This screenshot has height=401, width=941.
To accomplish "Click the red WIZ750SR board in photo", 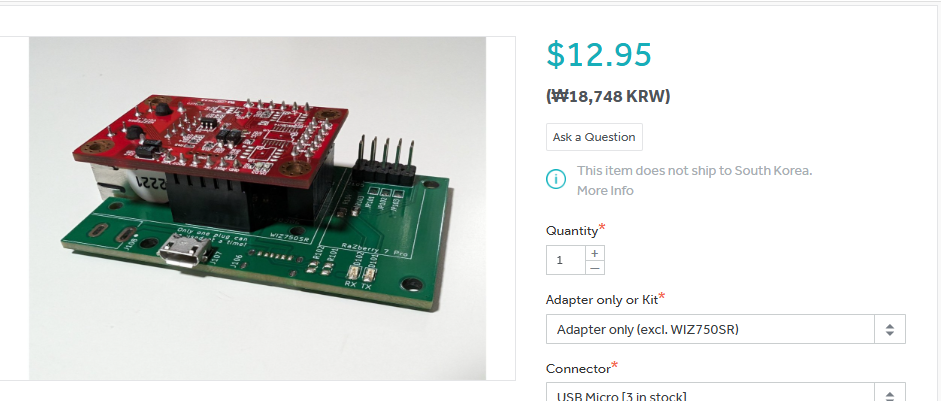I will pyautogui.click(x=210, y=135).
